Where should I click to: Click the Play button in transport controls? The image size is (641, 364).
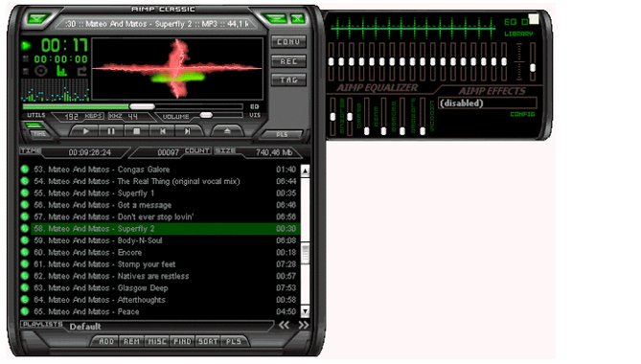pos(85,131)
